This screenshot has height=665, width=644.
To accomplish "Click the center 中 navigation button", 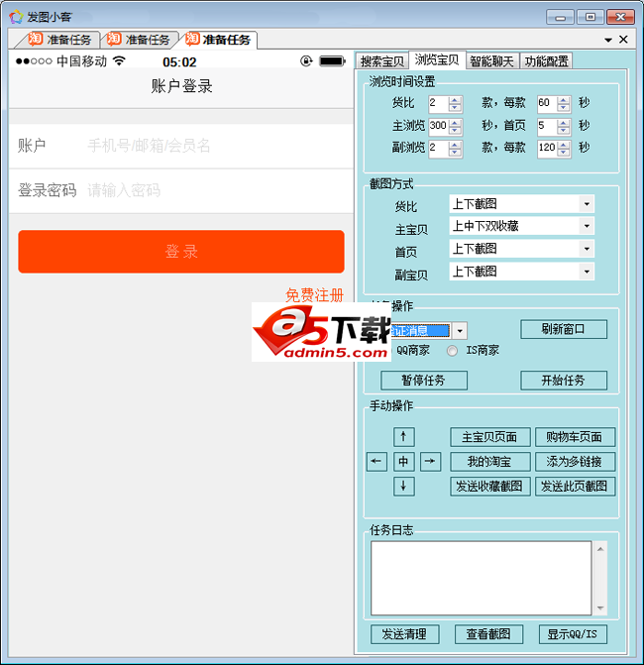I will (403, 461).
